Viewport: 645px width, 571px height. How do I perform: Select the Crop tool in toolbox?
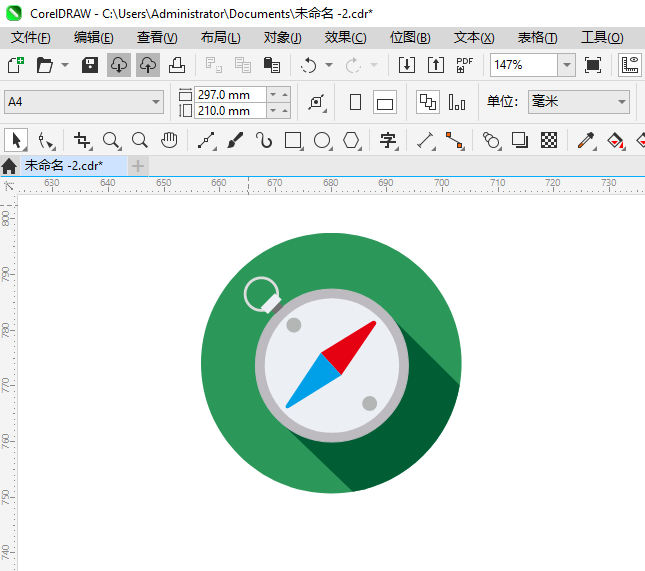coord(82,140)
